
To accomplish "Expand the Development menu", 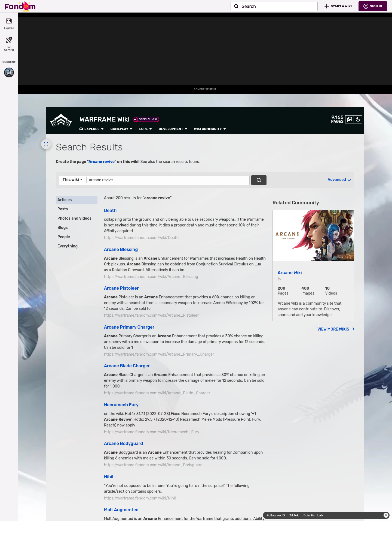I will tap(173, 129).
